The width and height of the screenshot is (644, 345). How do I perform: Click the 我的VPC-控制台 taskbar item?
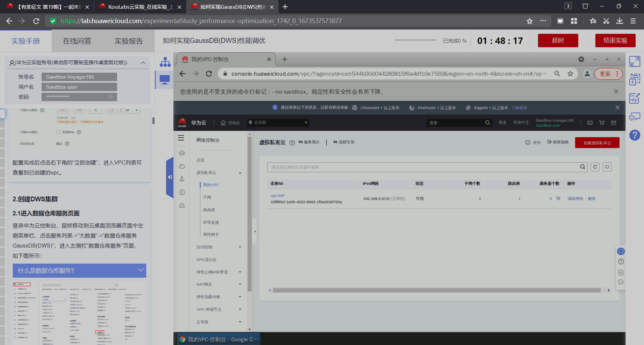(219, 339)
